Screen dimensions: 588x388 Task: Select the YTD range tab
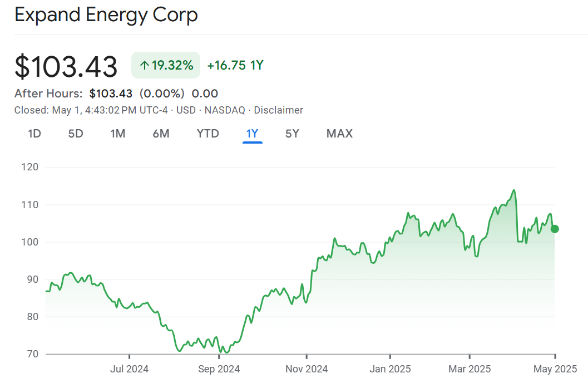[207, 134]
